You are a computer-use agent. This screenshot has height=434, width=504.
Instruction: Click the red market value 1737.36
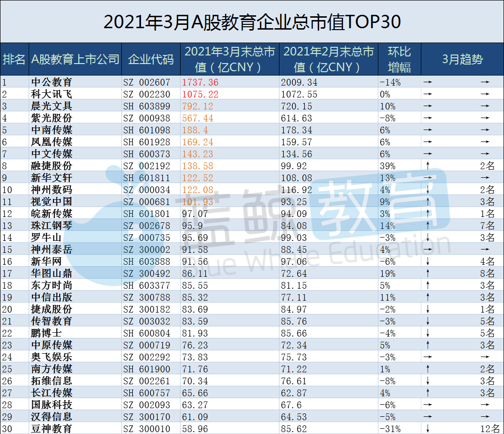pos(200,82)
